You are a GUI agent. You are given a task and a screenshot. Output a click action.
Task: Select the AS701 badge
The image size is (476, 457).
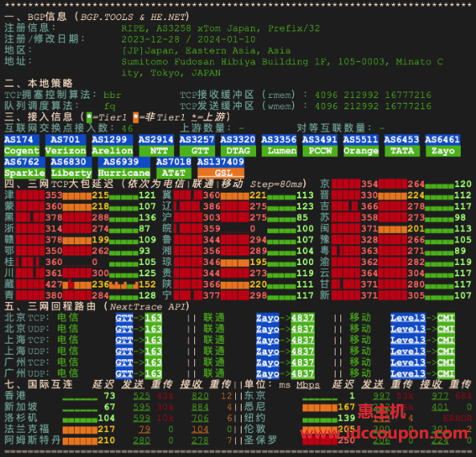(x=65, y=140)
